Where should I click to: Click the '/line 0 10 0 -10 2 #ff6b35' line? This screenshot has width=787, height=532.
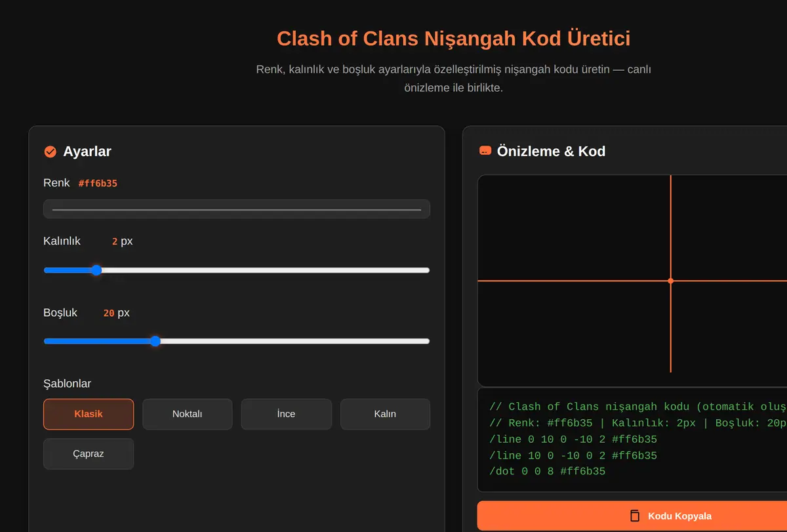[573, 440]
